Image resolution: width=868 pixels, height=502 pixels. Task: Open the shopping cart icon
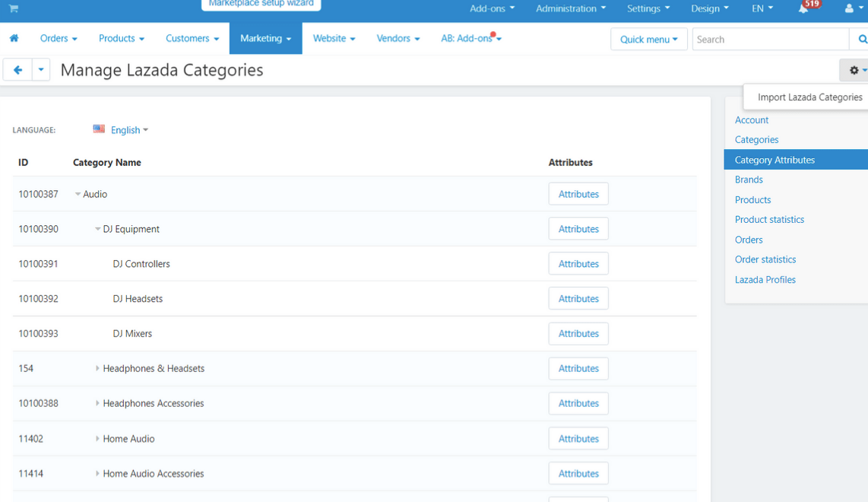pyautogui.click(x=14, y=8)
